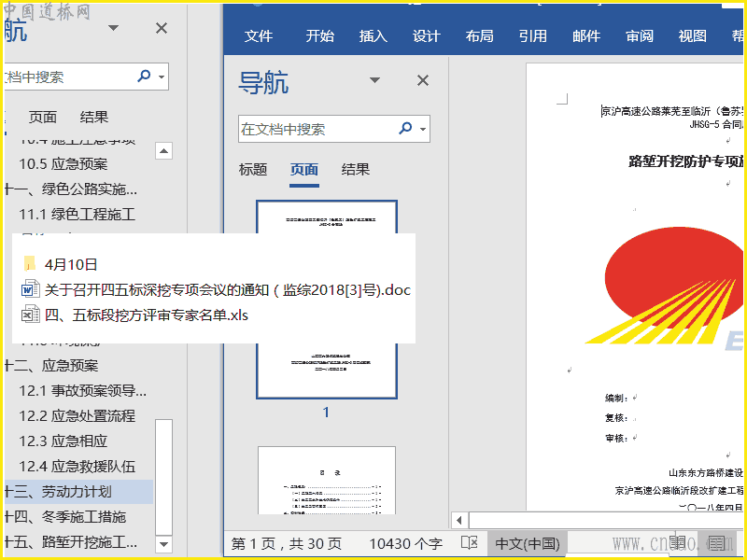
Task: Click 第 1 页，共 30 页 status entry
Action: tap(287, 544)
